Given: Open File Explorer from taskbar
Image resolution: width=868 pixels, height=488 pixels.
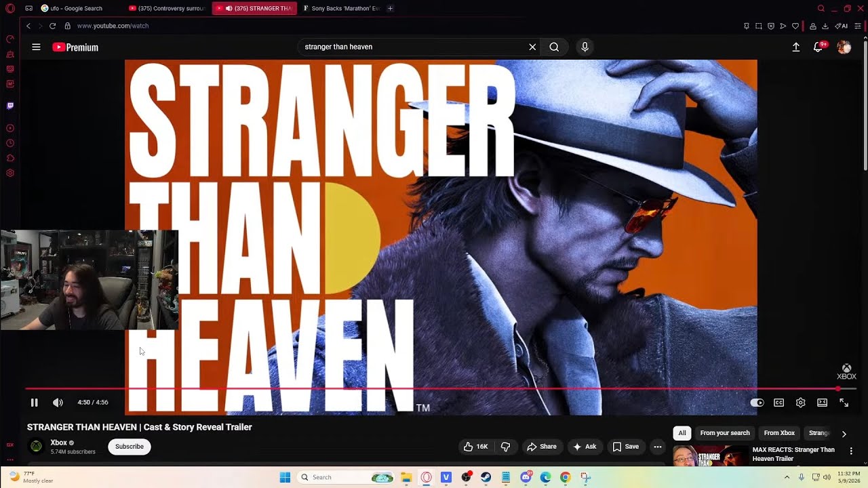Looking at the screenshot, I should [406, 477].
